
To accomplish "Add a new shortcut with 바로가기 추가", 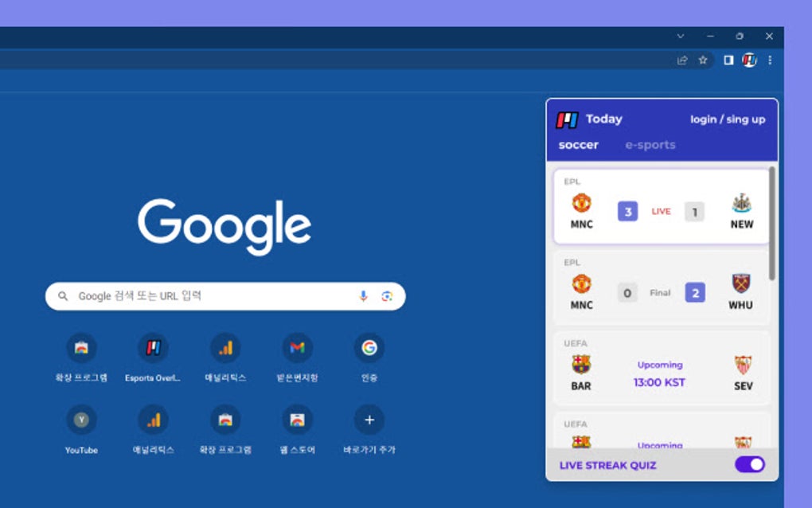I will click(369, 420).
